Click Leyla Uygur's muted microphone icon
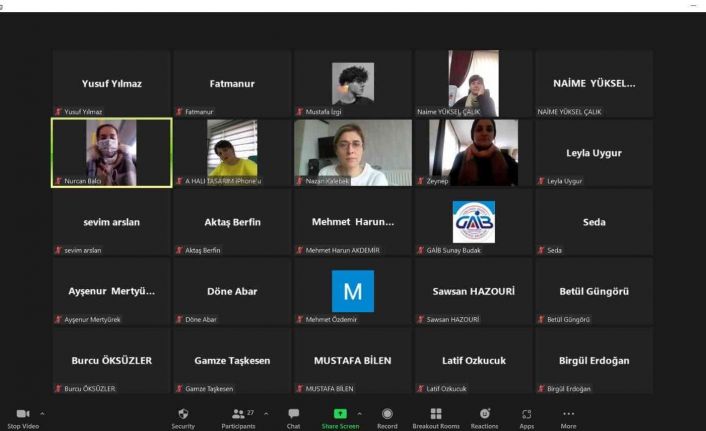The width and height of the screenshot is (706, 431). (x=541, y=181)
